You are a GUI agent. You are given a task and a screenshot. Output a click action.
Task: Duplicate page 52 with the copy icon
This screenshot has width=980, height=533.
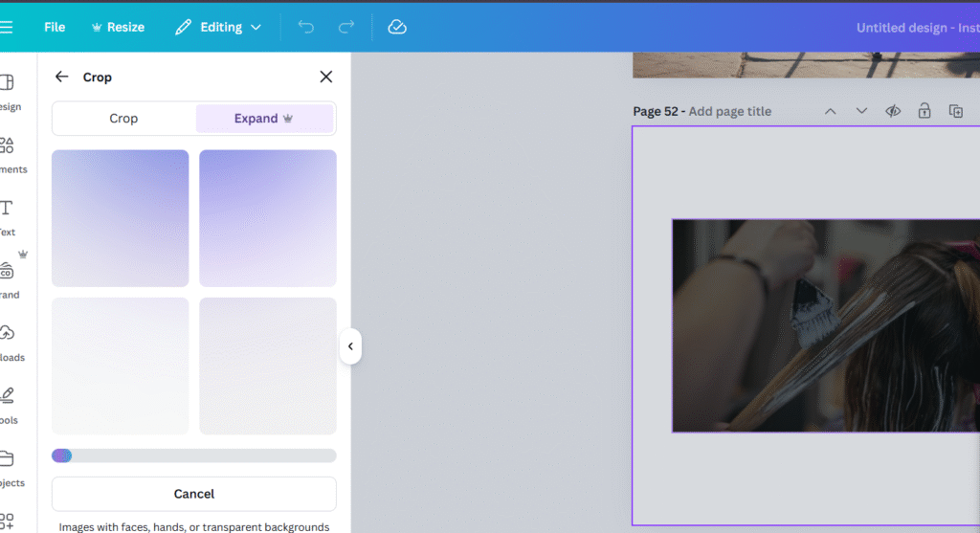pos(955,111)
